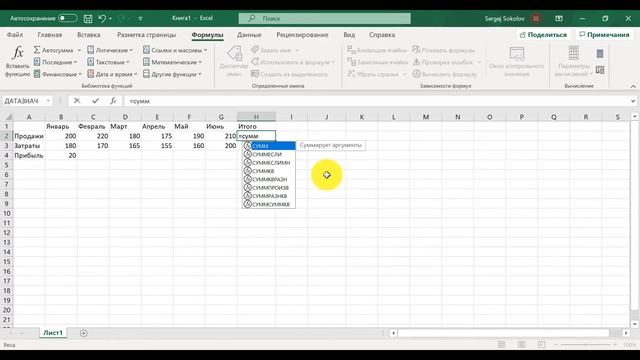Click cell Прибыль in row 4
Screen dimensions: 640x360
29,156
